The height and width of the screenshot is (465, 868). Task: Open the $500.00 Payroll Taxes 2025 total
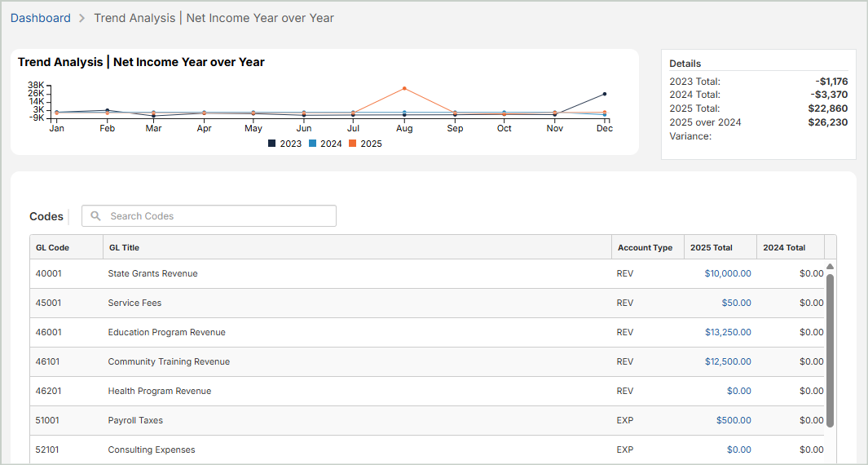[734, 420]
